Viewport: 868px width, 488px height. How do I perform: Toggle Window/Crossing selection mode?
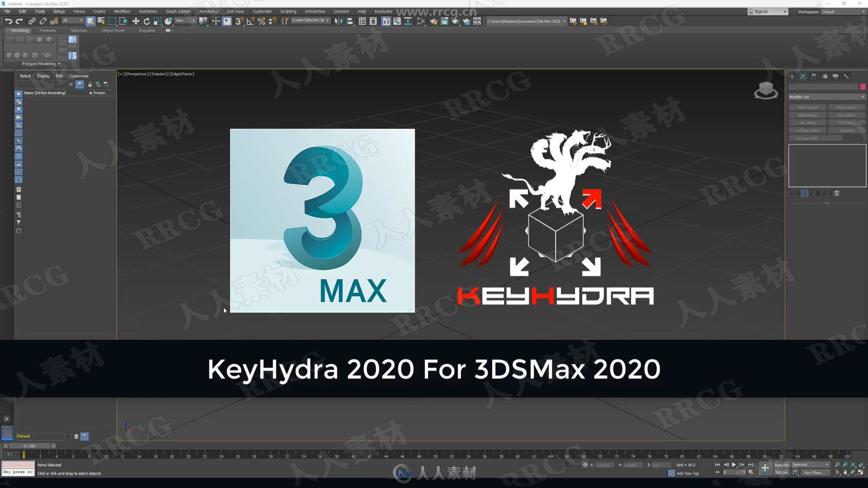(123, 21)
